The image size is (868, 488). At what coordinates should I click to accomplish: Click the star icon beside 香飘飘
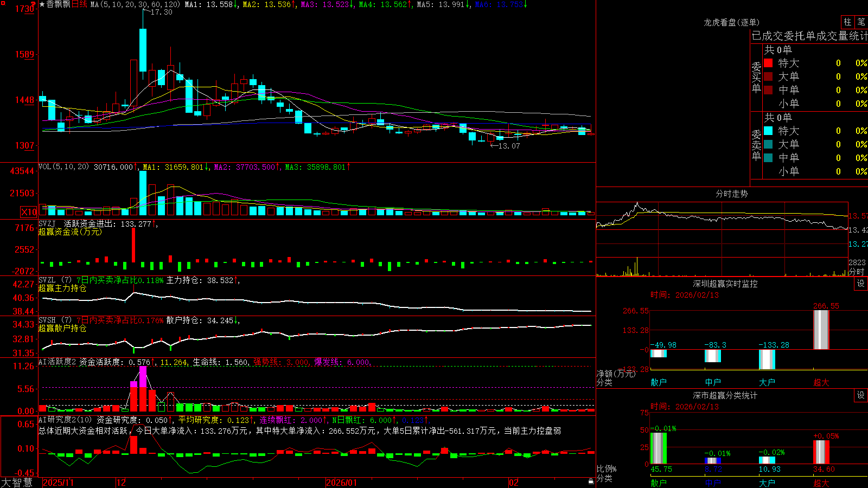42,4
